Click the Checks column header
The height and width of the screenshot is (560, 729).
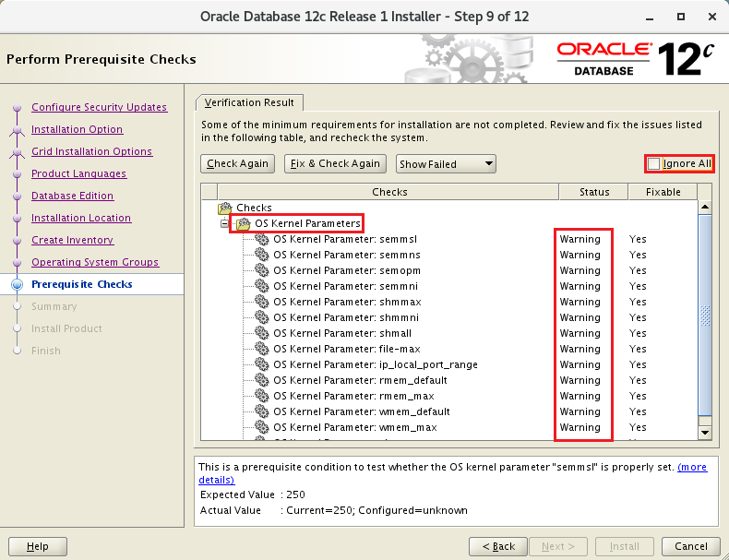pyautogui.click(x=388, y=192)
